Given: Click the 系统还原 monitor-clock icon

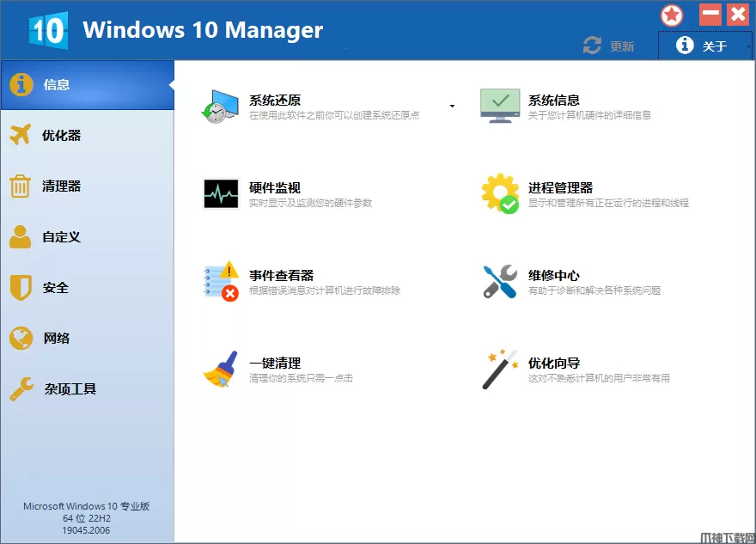Looking at the screenshot, I should coord(220,106).
